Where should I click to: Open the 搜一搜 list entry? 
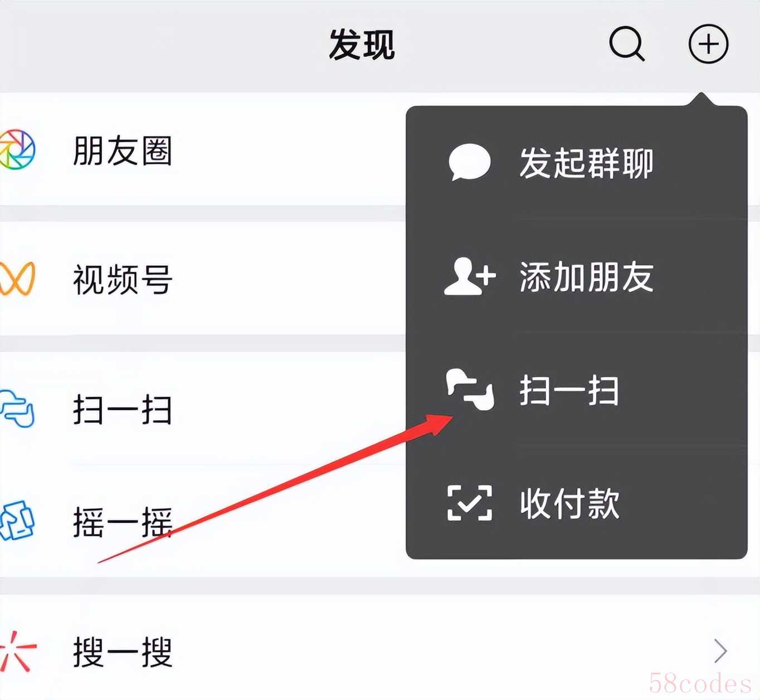pos(380,651)
